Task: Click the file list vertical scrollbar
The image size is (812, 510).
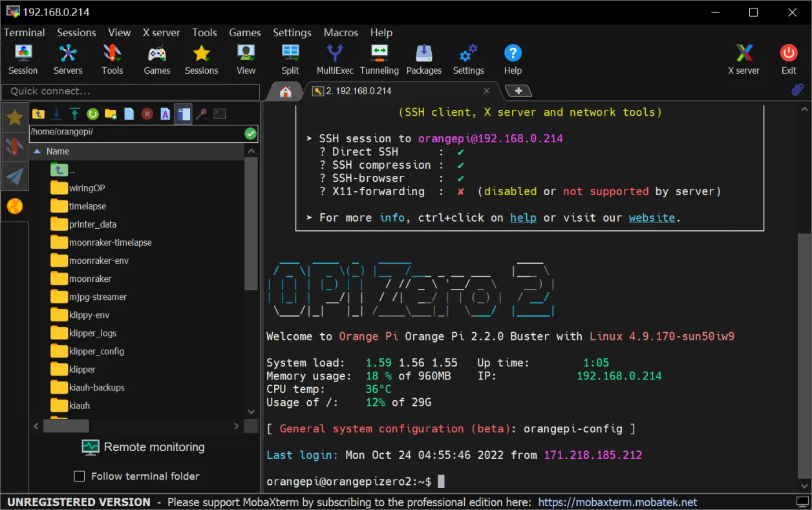Action: [x=251, y=223]
